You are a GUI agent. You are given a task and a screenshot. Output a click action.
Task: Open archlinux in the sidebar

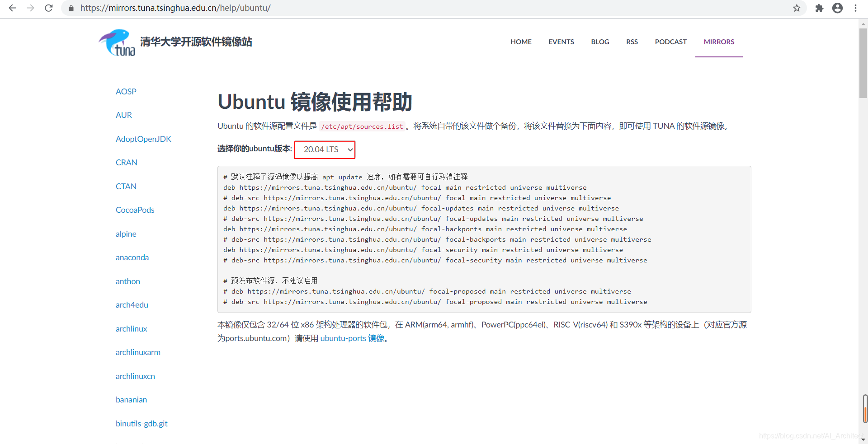pyautogui.click(x=132, y=329)
